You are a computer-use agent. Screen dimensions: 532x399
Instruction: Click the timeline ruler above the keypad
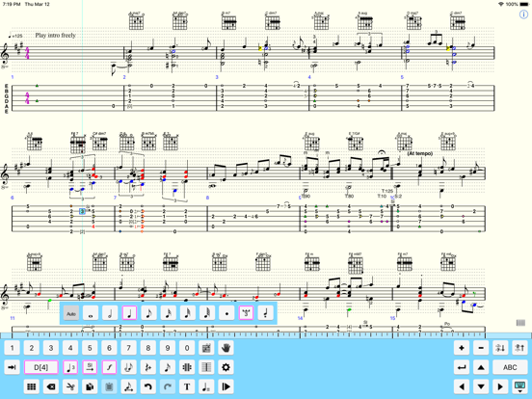[266, 335]
